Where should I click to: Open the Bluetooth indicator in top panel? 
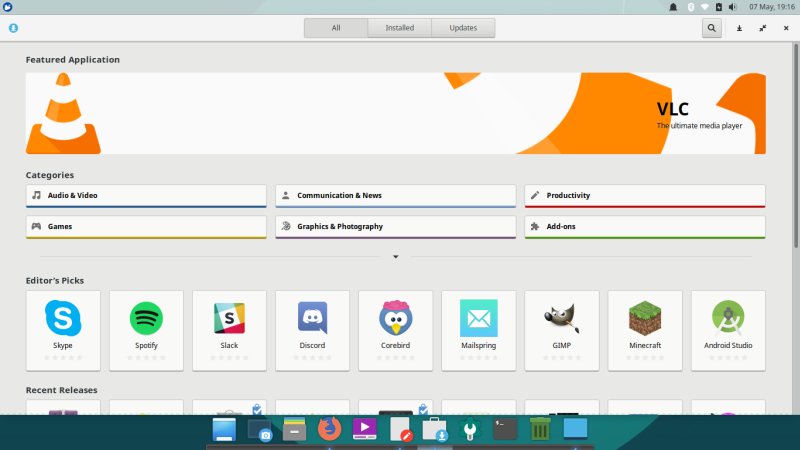(x=691, y=7)
